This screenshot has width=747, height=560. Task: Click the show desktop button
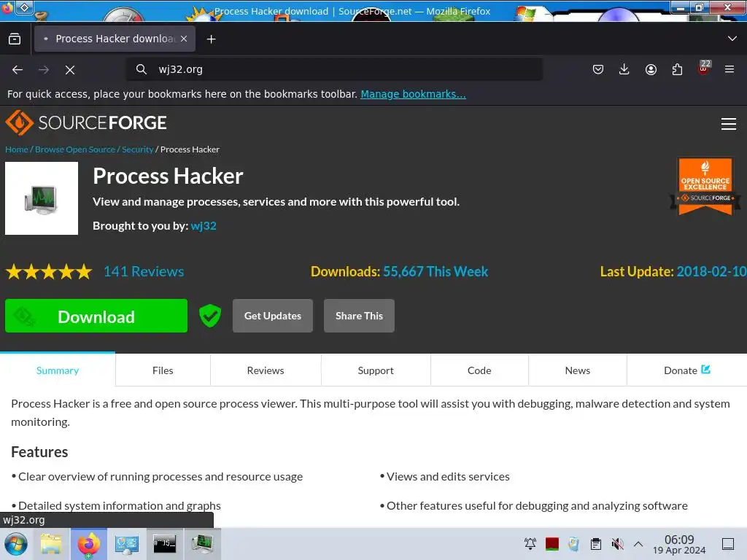[728, 544]
